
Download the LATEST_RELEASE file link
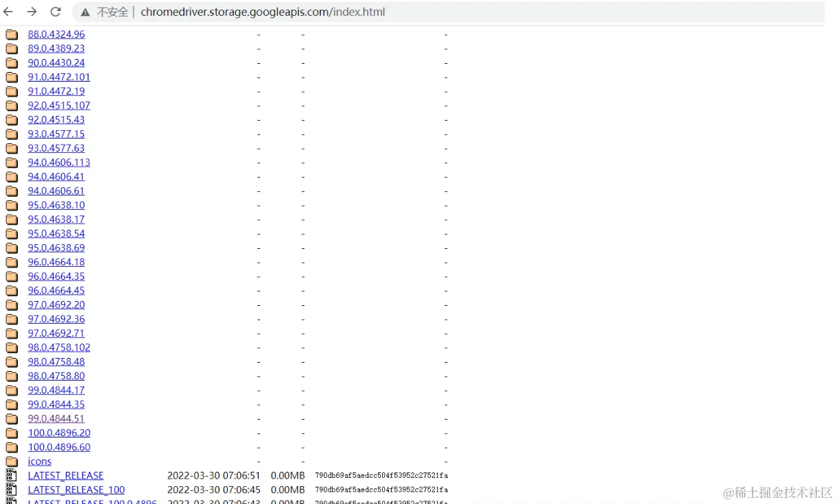(x=66, y=475)
